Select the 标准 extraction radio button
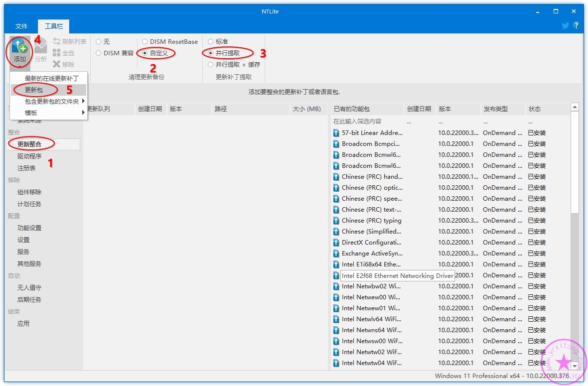This screenshot has width=588, height=386. (x=210, y=42)
